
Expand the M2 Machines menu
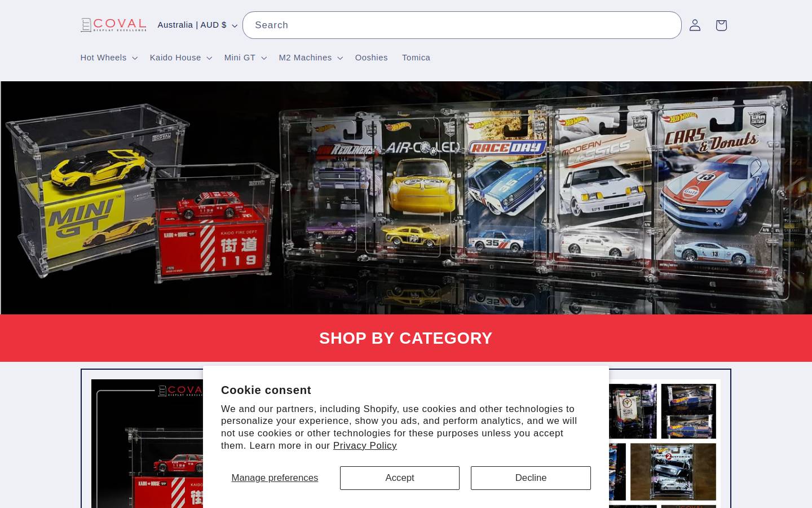pyautogui.click(x=311, y=58)
